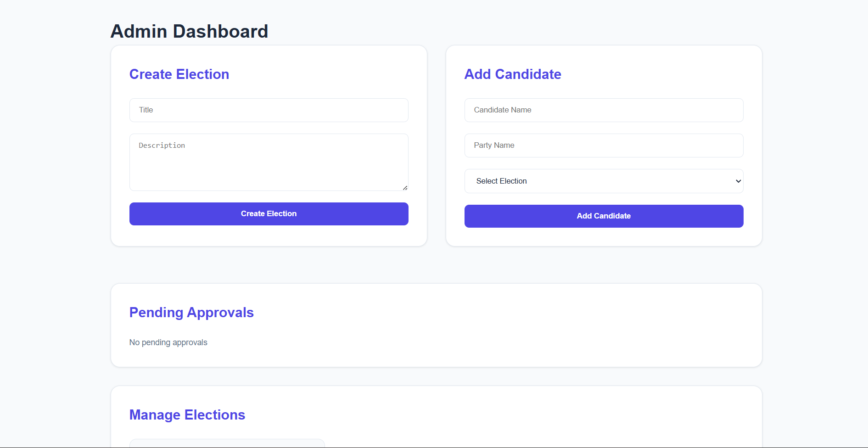
Task: Click the Title input field
Action: 269,110
